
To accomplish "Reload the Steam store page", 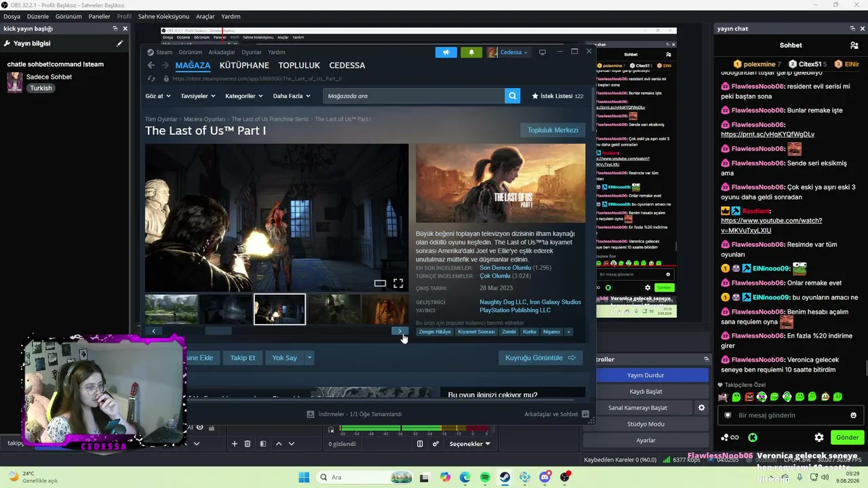I will click(x=151, y=79).
